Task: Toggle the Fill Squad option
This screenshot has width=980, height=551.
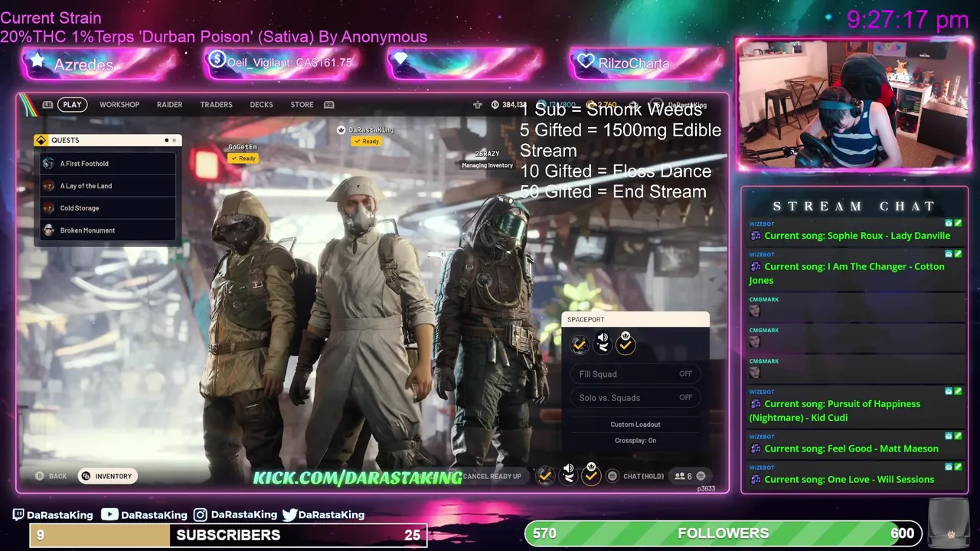Action: click(x=635, y=374)
